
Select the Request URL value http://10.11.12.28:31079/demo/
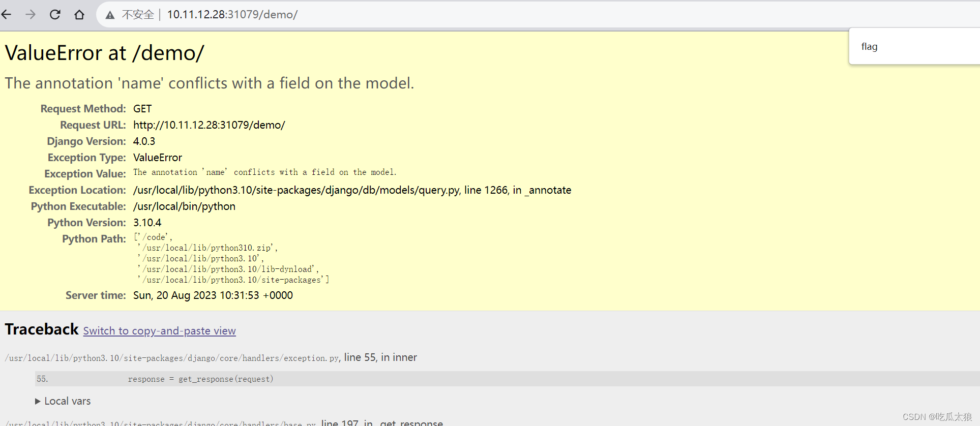(209, 125)
